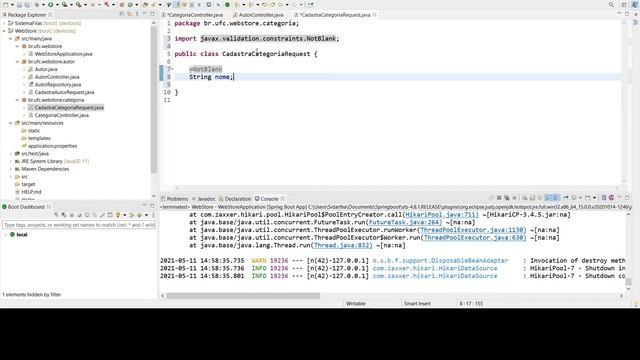The image size is (640, 360).
Task: Collapse the WebStore project node
Action: tap(4, 31)
